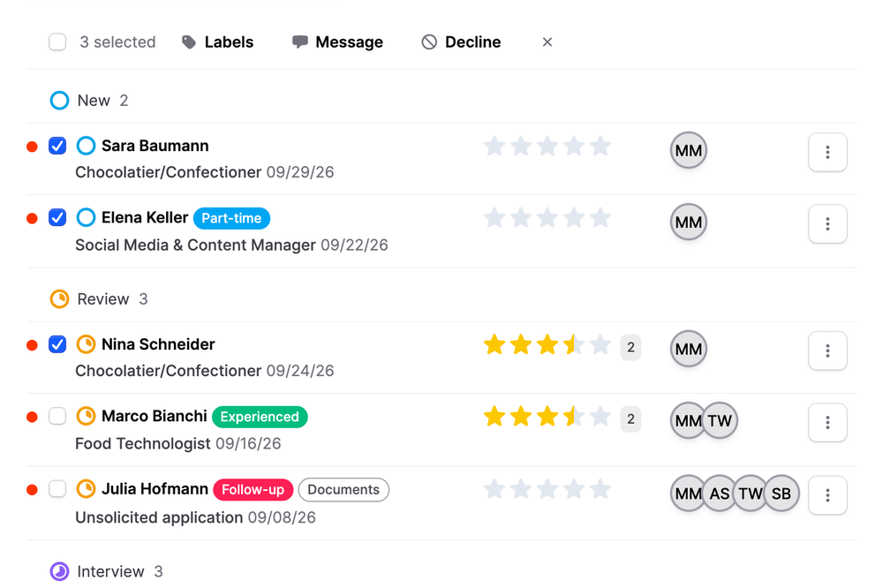Open more options for Marco Bianchi
This screenshot has height=588, width=883.
pos(827,422)
